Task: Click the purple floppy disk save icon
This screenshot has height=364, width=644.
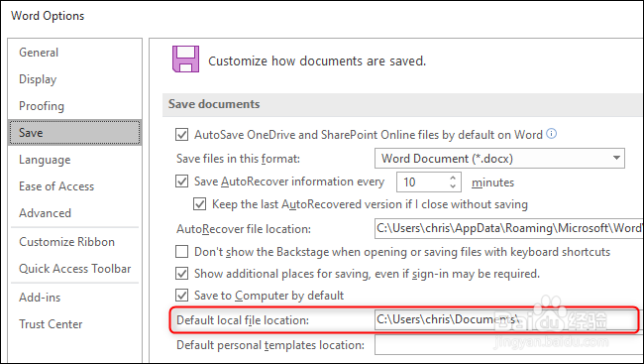Action: pos(185,59)
